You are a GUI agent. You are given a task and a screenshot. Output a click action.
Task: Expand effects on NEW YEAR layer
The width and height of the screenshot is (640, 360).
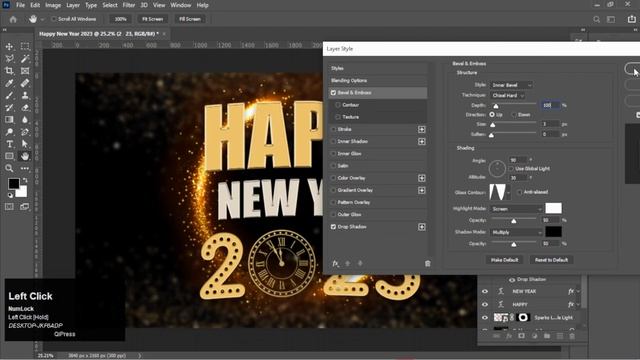pyautogui.click(x=578, y=291)
